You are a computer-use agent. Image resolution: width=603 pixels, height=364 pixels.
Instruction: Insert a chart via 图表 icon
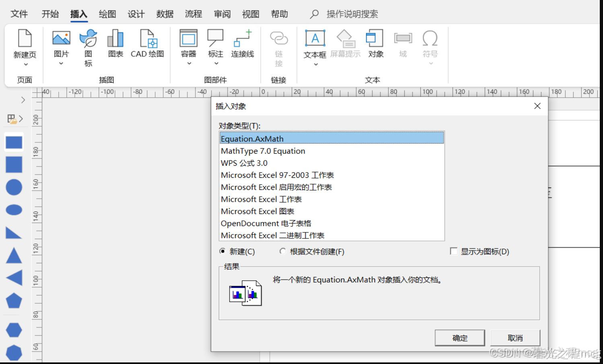[x=115, y=38]
